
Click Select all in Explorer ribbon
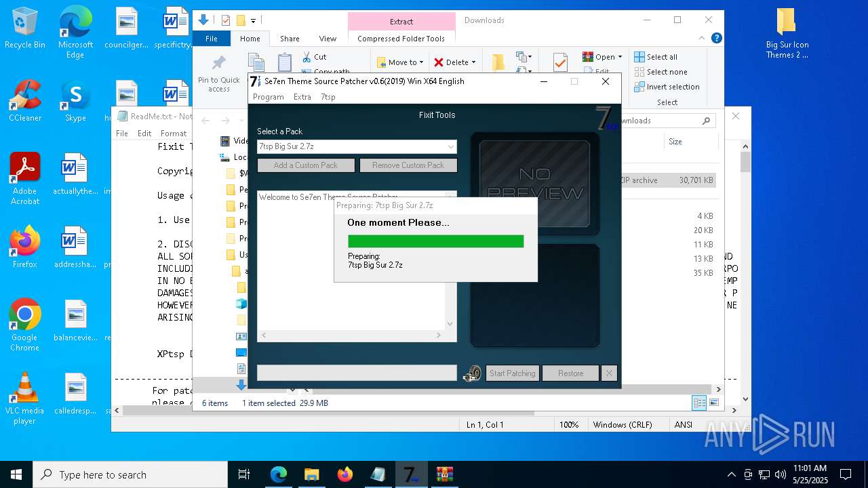click(x=656, y=57)
